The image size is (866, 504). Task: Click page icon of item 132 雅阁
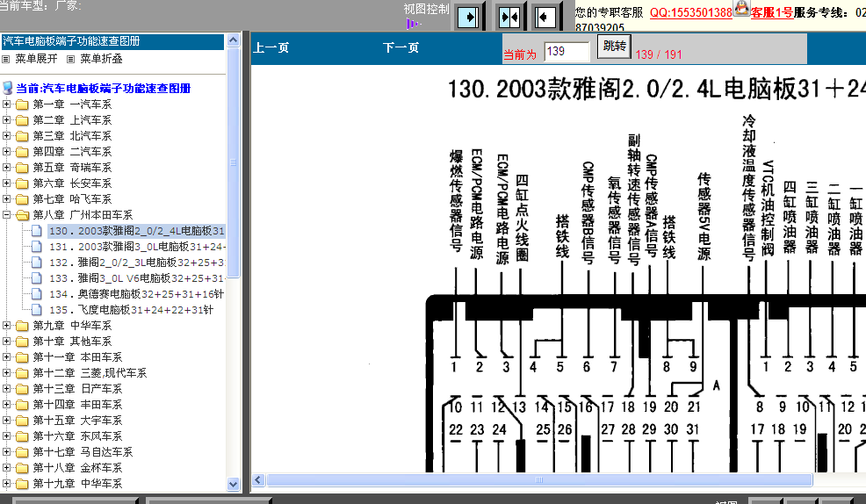(37, 263)
